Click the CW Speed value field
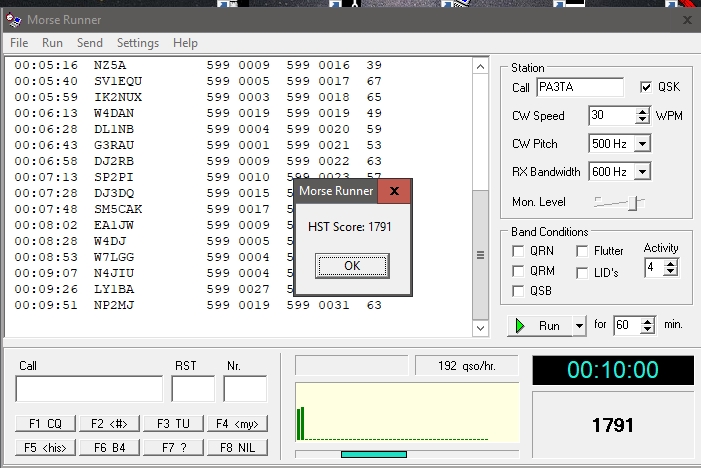The image size is (701, 468). click(x=612, y=116)
